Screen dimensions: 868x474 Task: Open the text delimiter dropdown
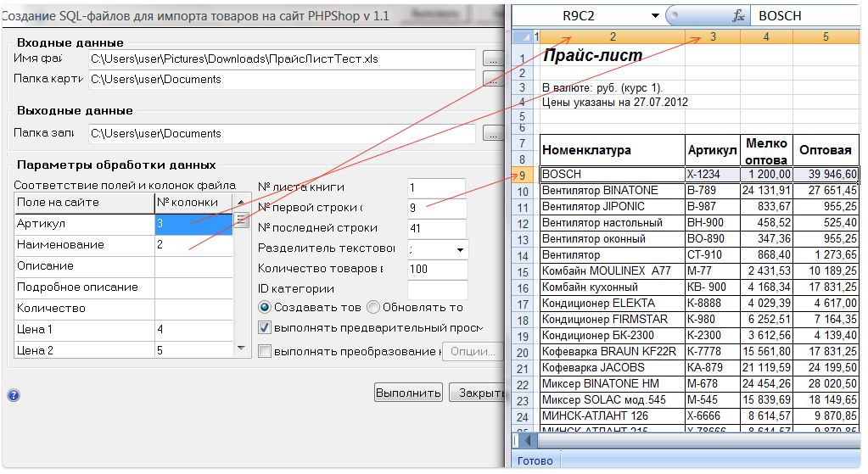pyautogui.click(x=460, y=250)
